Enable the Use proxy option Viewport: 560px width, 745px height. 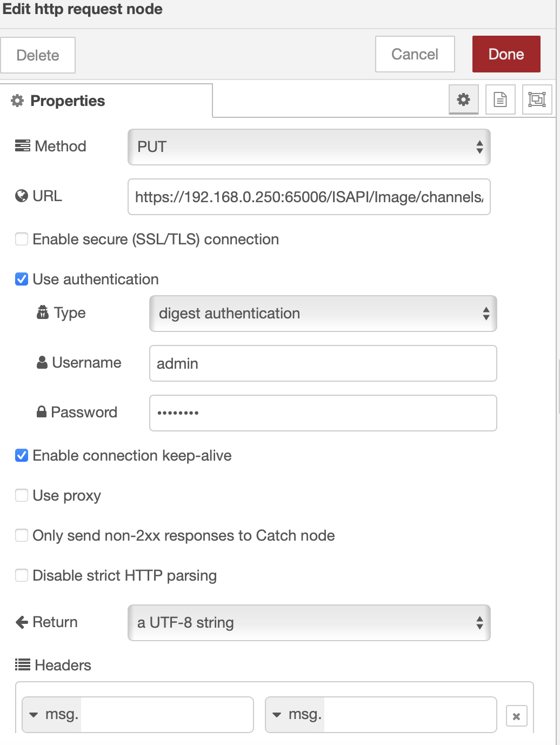coord(22,495)
